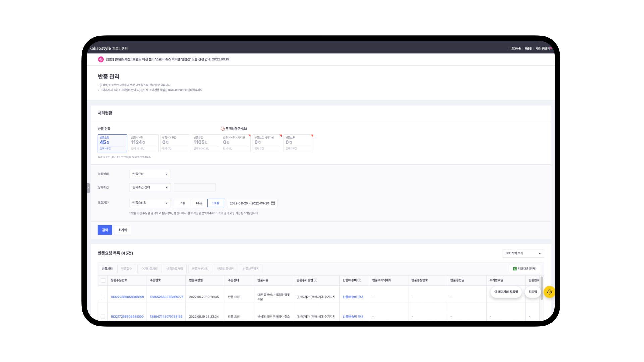The height and width of the screenshot is (362, 644).
Task: Open order number 138547443070758166
Action: click(166, 317)
